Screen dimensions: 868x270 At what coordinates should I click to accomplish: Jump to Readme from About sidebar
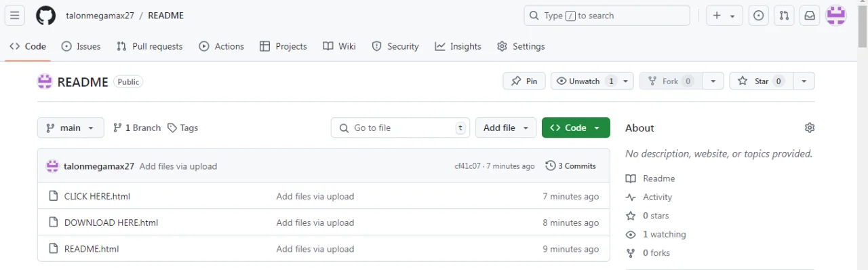650,178
